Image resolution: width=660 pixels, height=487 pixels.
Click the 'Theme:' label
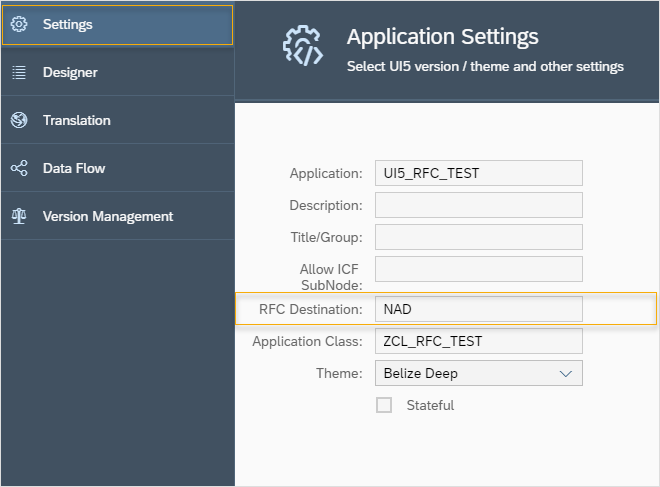[339, 373]
